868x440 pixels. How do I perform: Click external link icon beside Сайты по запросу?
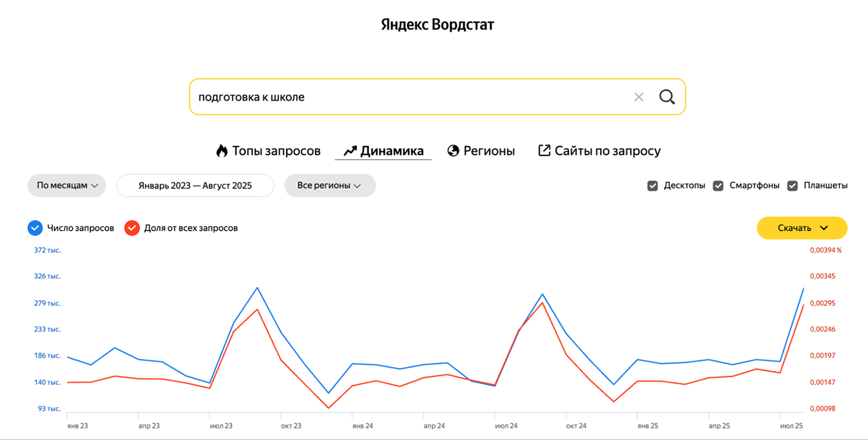coord(544,150)
